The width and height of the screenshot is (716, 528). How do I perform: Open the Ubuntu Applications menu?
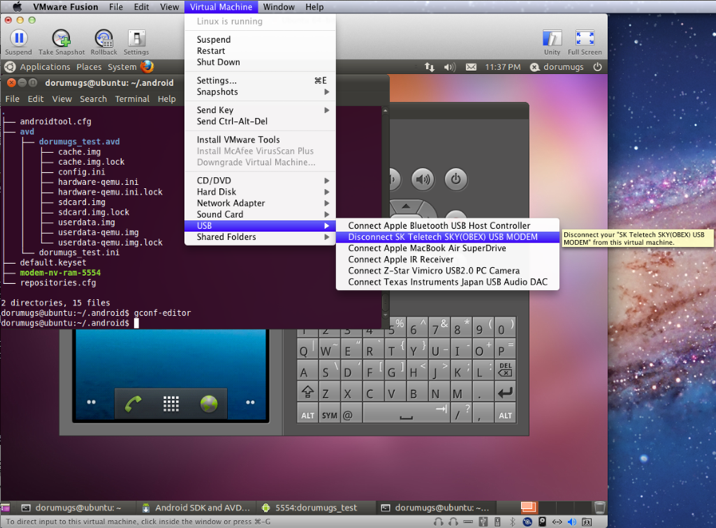[x=45, y=67]
